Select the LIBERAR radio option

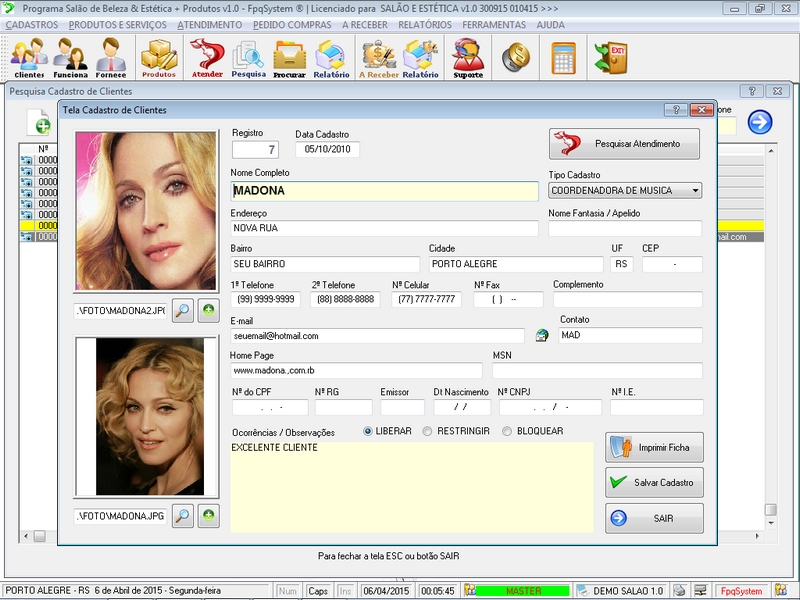[x=368, y=431]
